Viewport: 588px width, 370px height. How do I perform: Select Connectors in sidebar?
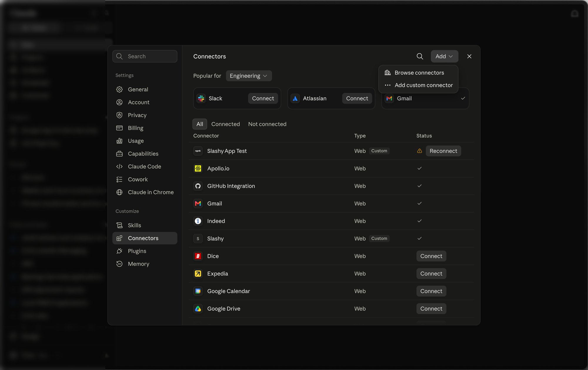pyautogui.click(x=145, y=238)
